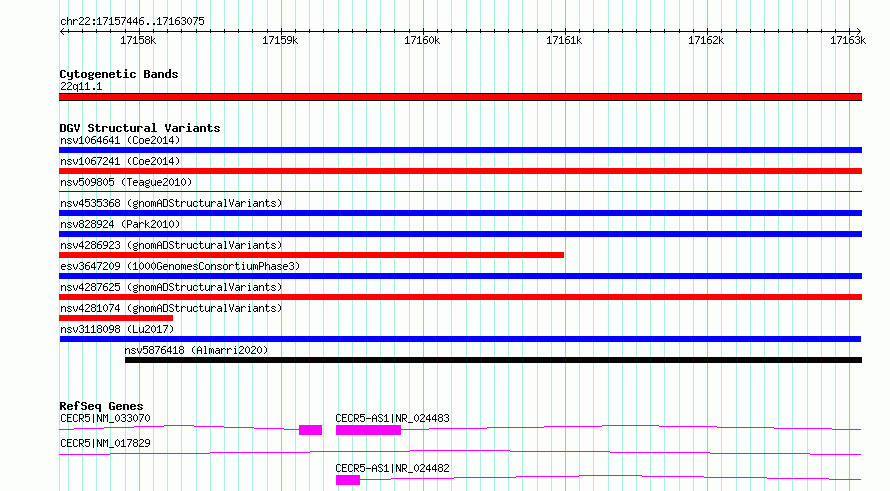Click the 17161k ruler tick label
Screen dimensions: 890x491
pos(564,40)
